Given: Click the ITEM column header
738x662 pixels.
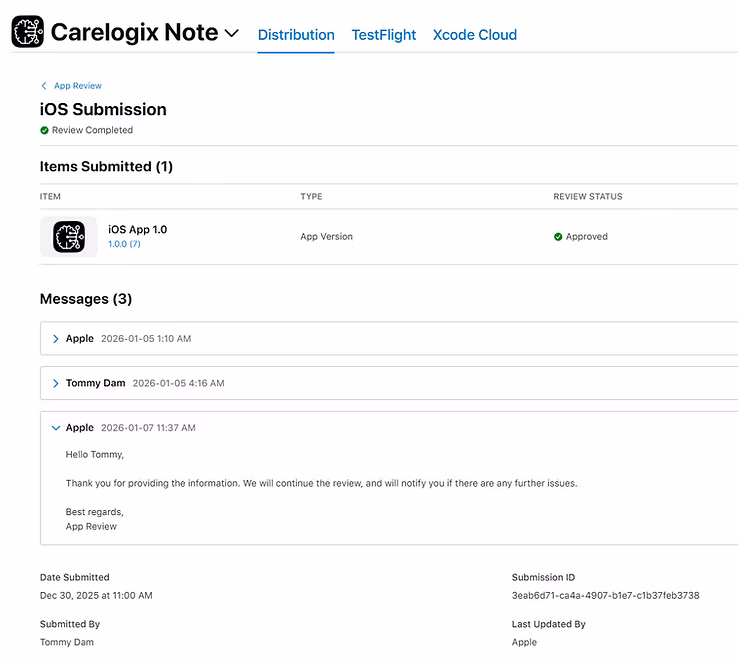Looking at the screenshot, I should tap(50, 197).
